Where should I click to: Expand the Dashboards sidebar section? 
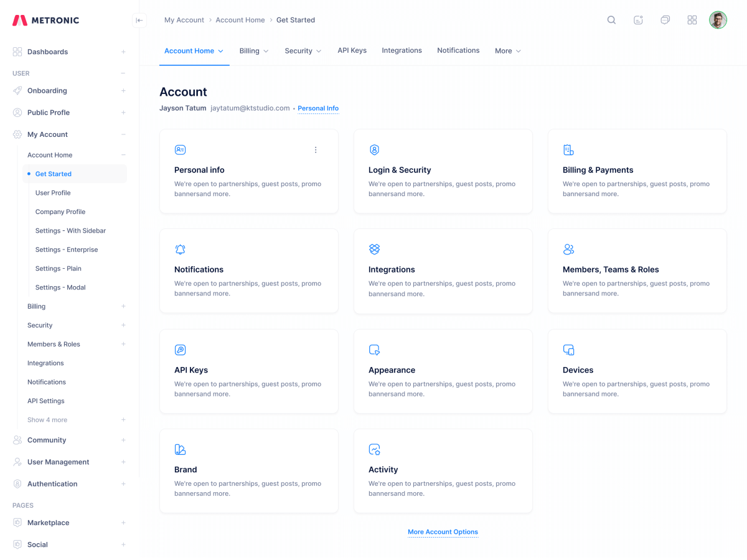(123, 52)
